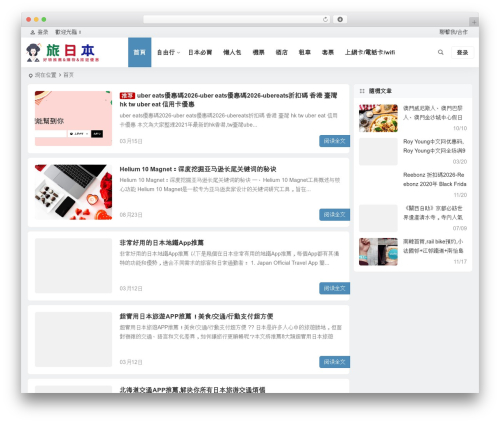Click date 03月15日 on uber eats post
This screenshot has height=423, width=500.
coord(131,141)
